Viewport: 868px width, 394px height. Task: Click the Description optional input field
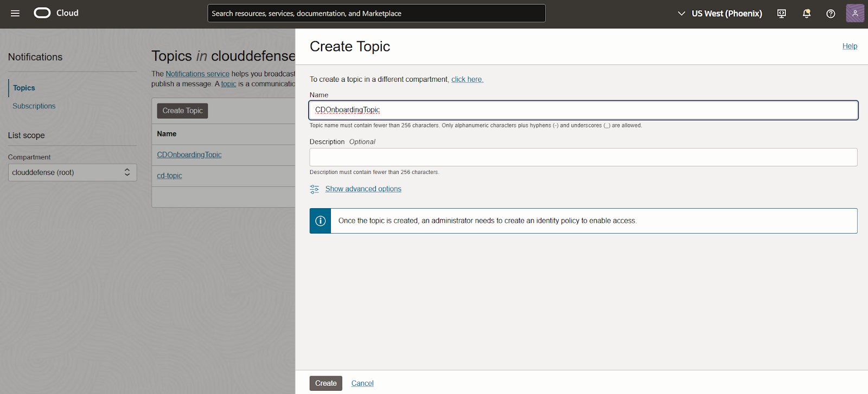pyautogui.click(x=583, y=157)
